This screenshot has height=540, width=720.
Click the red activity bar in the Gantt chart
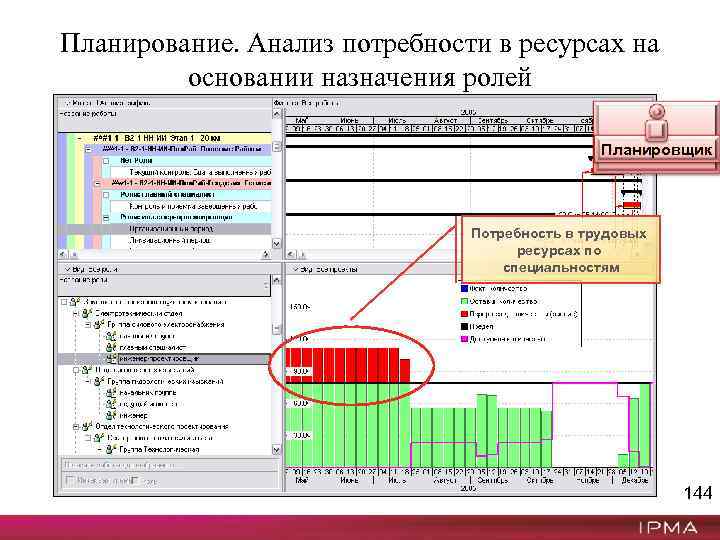631,205
